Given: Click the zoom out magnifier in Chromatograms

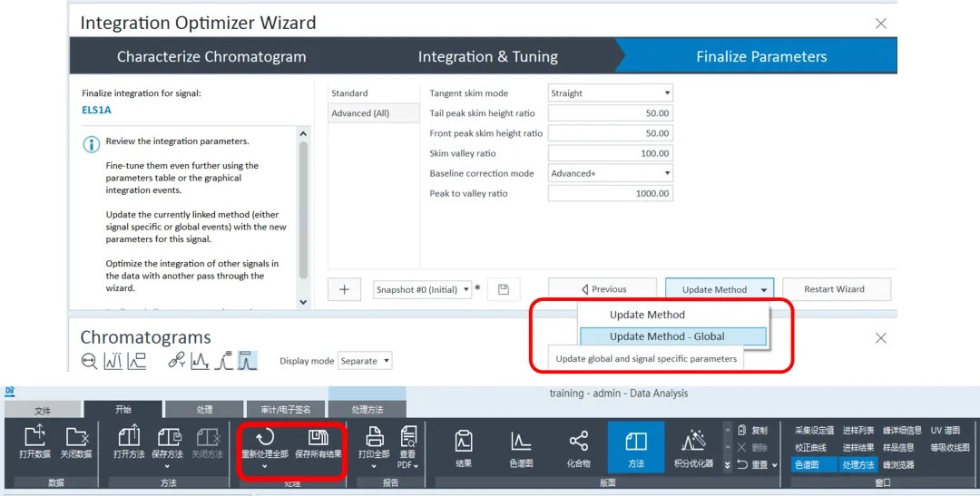Looking at the screenshot, I should pyautogui.click(x=89, y=361).
